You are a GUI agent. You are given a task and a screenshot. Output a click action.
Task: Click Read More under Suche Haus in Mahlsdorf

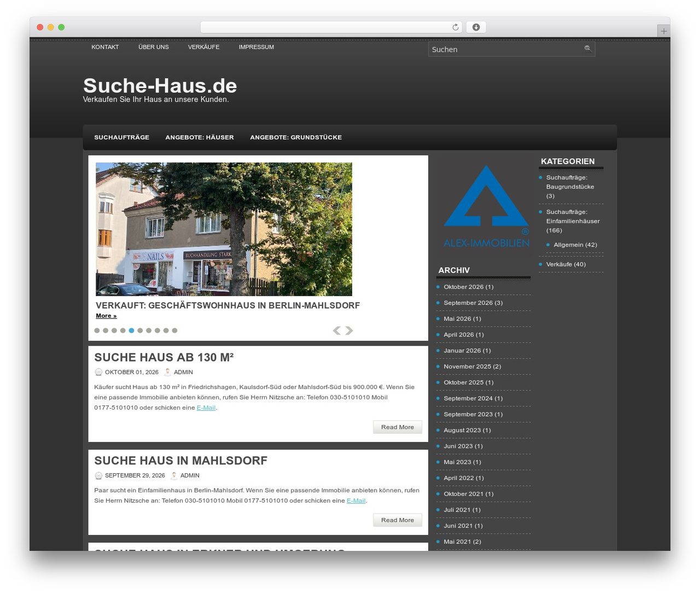click(x=398, y=520)
